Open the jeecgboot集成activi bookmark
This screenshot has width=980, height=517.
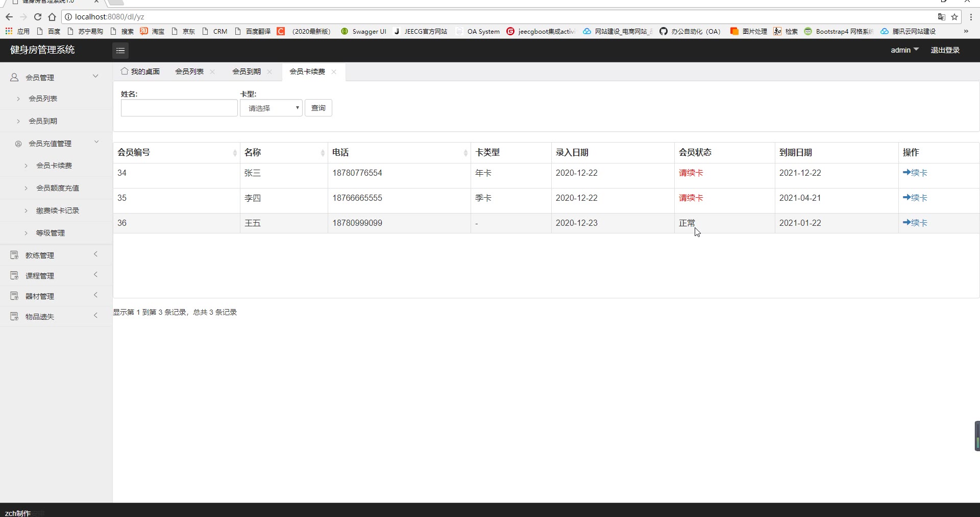pyautogui.click(x=541, y=31)
